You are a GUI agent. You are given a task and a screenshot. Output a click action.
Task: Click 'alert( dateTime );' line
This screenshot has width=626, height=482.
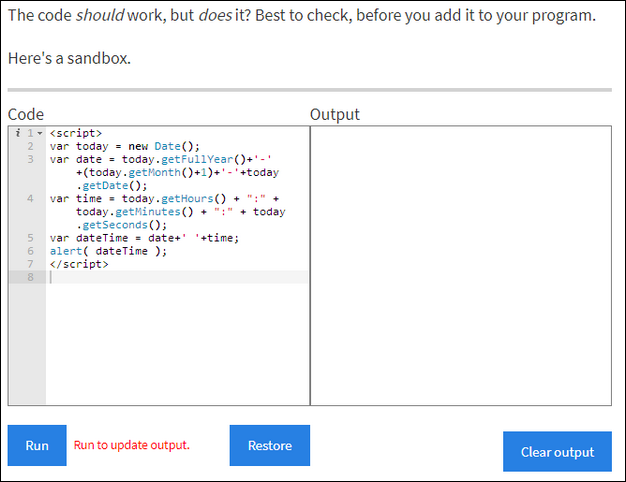[109, 251]
